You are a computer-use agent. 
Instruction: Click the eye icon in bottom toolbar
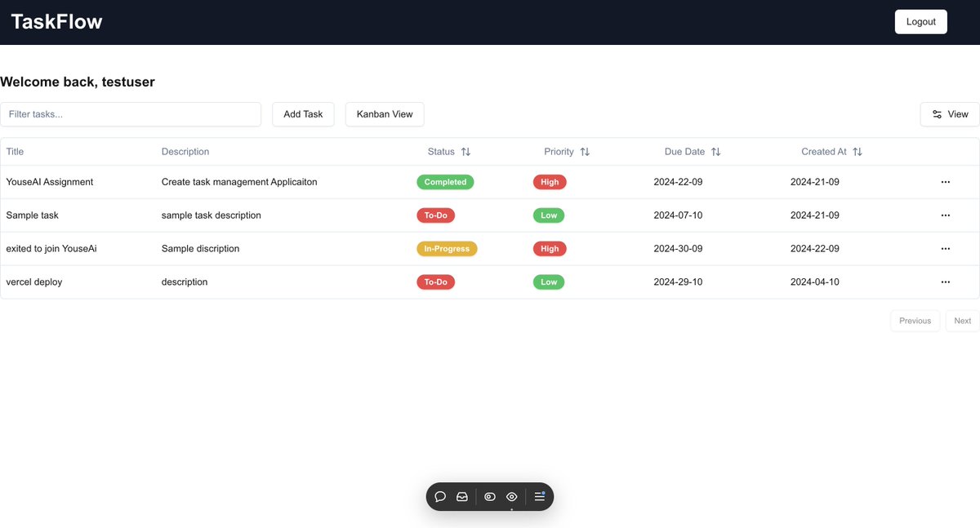[x=512, y=496]
